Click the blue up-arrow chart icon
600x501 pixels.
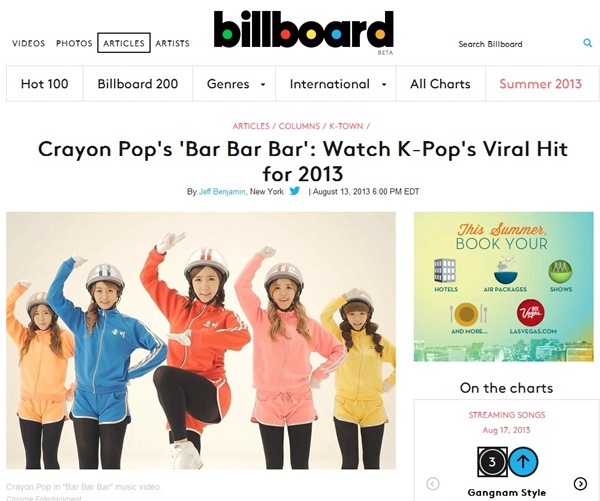point(523,462)
